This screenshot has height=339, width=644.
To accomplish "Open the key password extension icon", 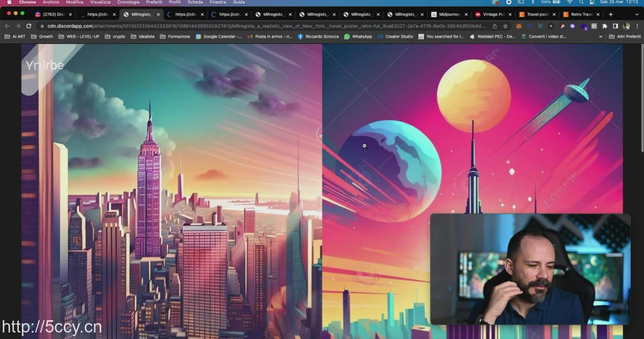I will click(562, 26).
